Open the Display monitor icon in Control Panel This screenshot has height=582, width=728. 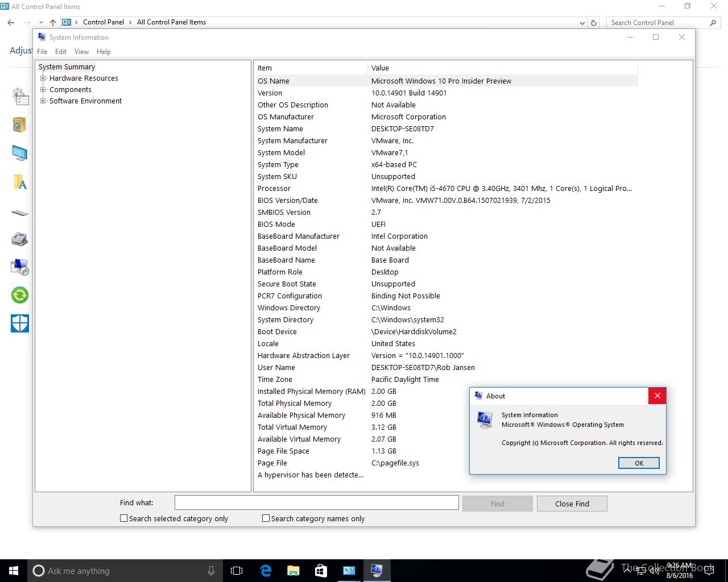pos(19,153)
